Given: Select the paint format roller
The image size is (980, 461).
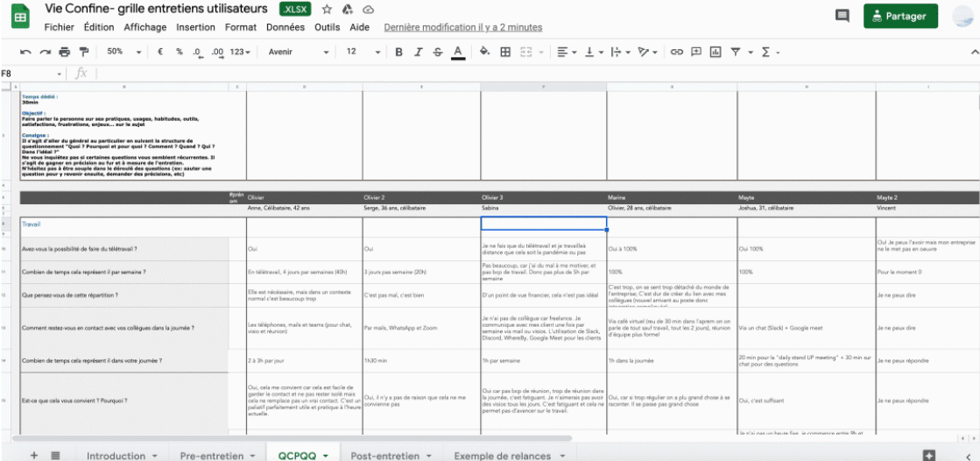Looking at the screenshot, I should 84,52.
